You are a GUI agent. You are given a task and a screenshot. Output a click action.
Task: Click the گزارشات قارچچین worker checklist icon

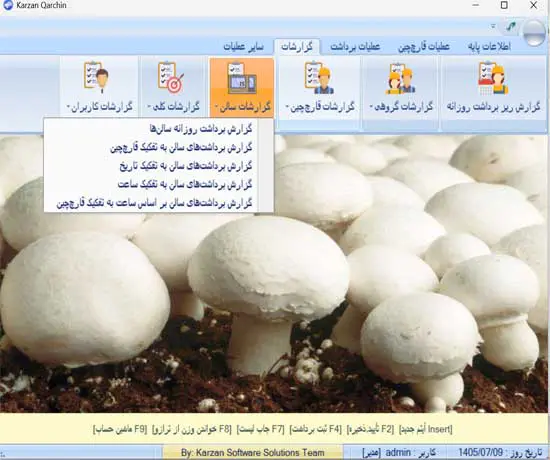point(320,77)
